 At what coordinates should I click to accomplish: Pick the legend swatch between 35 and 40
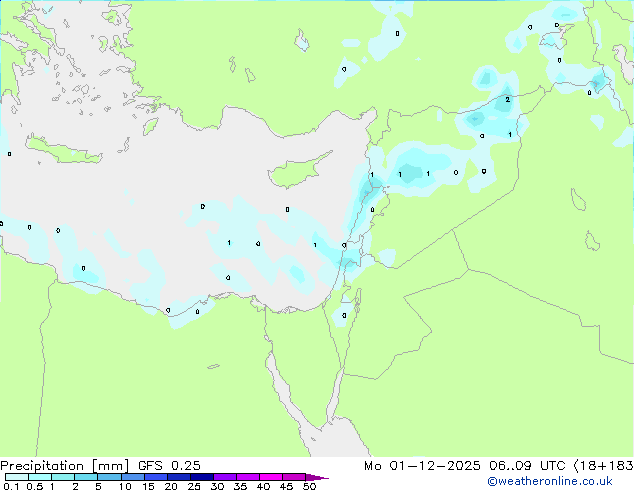coord(247,477)
